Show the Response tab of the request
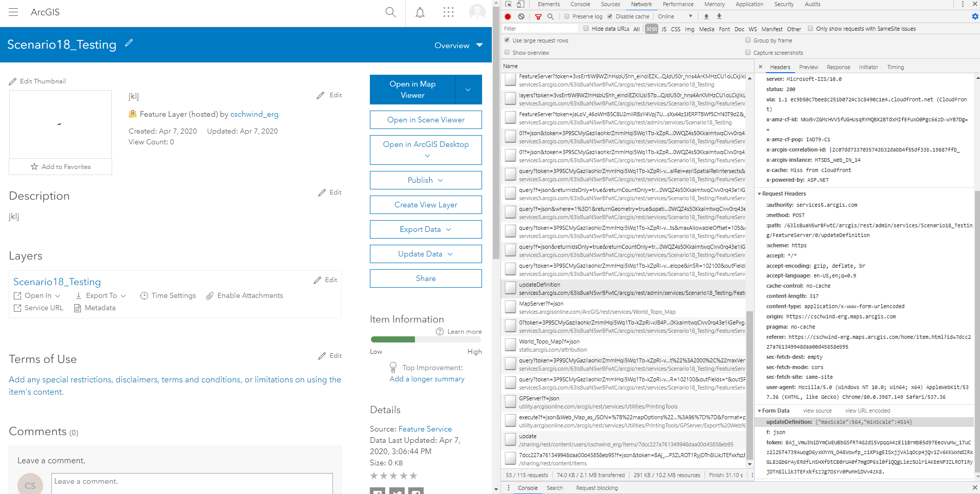This screenshot has width=980, height=494. 838,67
